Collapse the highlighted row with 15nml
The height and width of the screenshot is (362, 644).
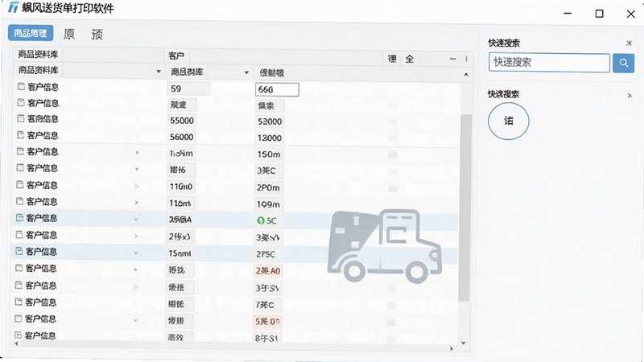pyautogui.click(x=135, y=253)
